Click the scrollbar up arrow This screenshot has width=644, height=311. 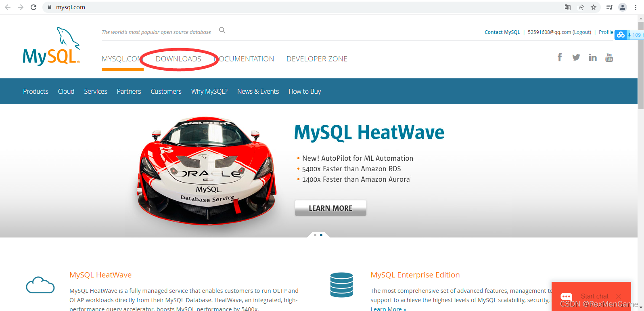point(641,18)
